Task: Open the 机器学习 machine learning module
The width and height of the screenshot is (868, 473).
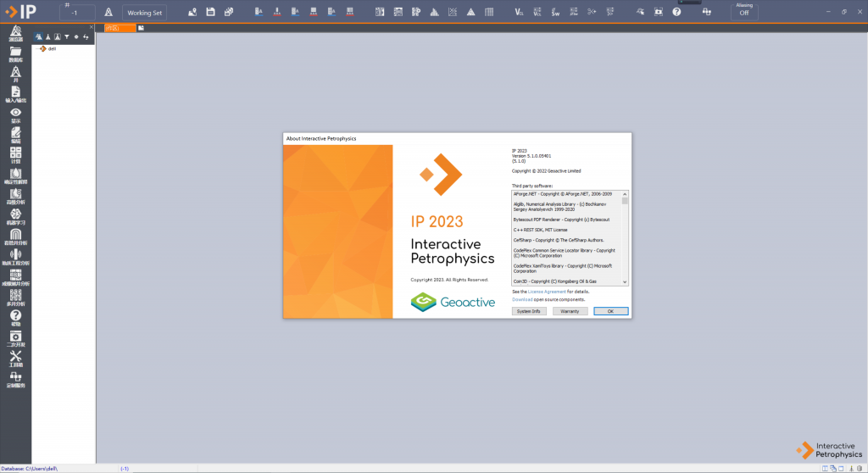Action: (x=15, y=216)
